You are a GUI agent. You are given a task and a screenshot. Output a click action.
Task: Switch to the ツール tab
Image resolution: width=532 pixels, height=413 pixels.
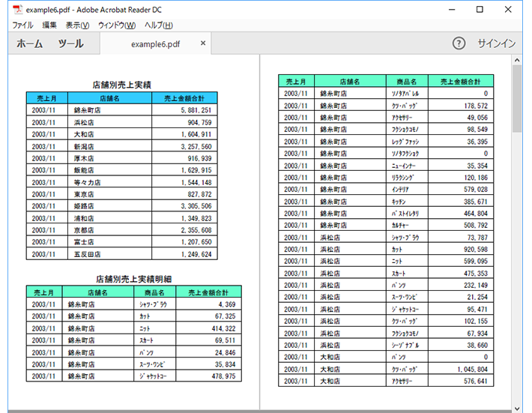(x=70, y=43)
